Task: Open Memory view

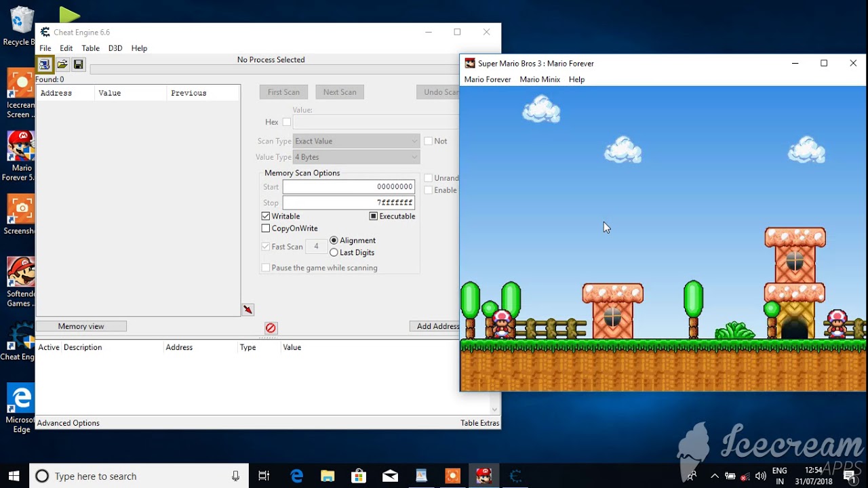Action: tap(81, 326)
